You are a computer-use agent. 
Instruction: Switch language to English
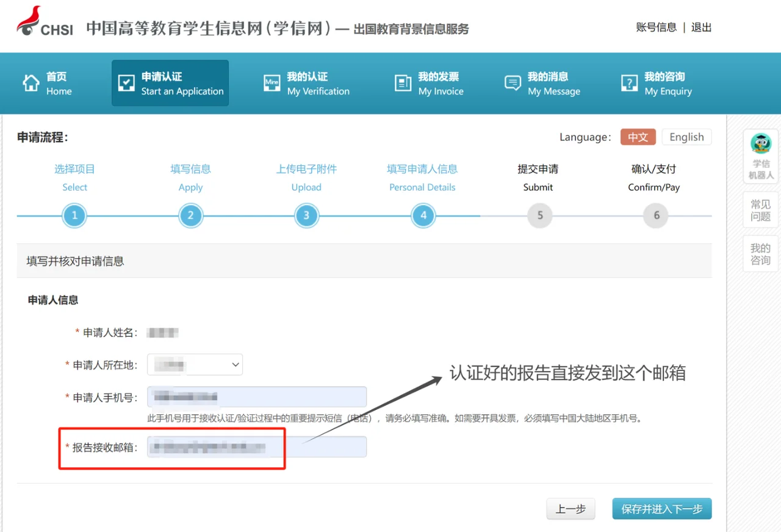686,137
